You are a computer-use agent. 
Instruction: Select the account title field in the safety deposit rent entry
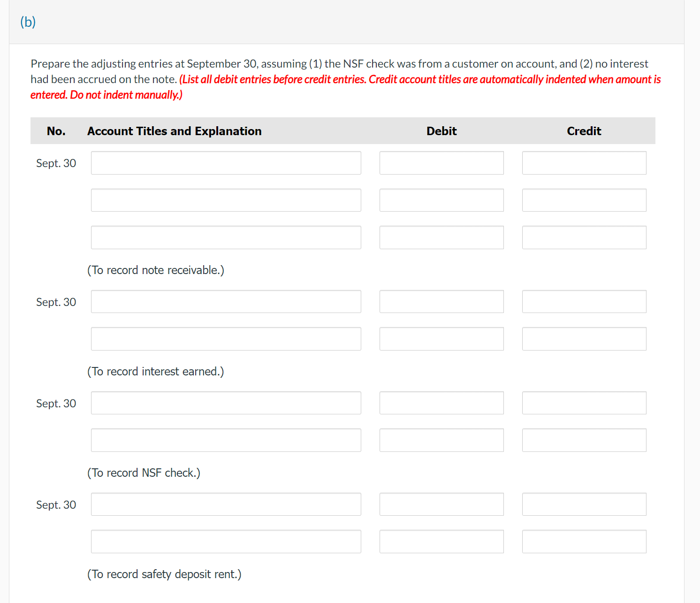pyautogui.click(x=226, y=504)
